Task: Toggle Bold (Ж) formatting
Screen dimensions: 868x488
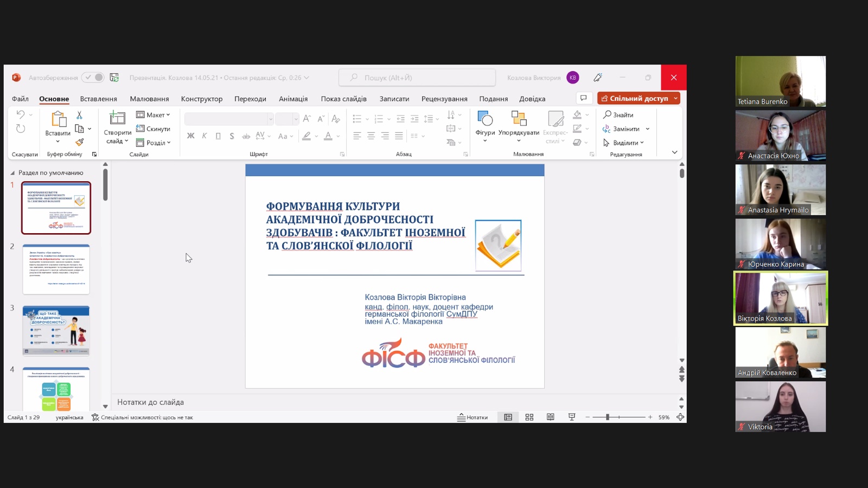Action: [190, 136]
